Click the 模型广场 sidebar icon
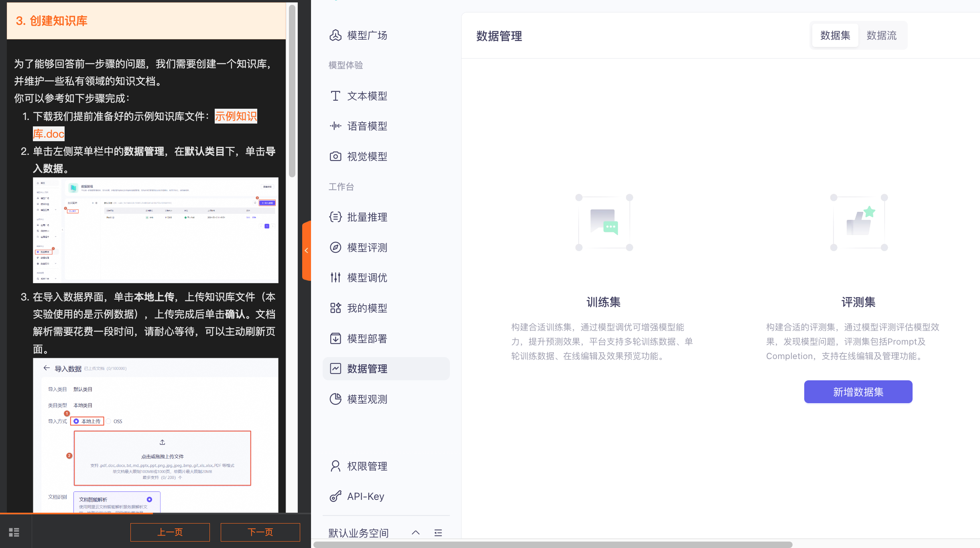The image size is (980, 548). tap(335, 35)
